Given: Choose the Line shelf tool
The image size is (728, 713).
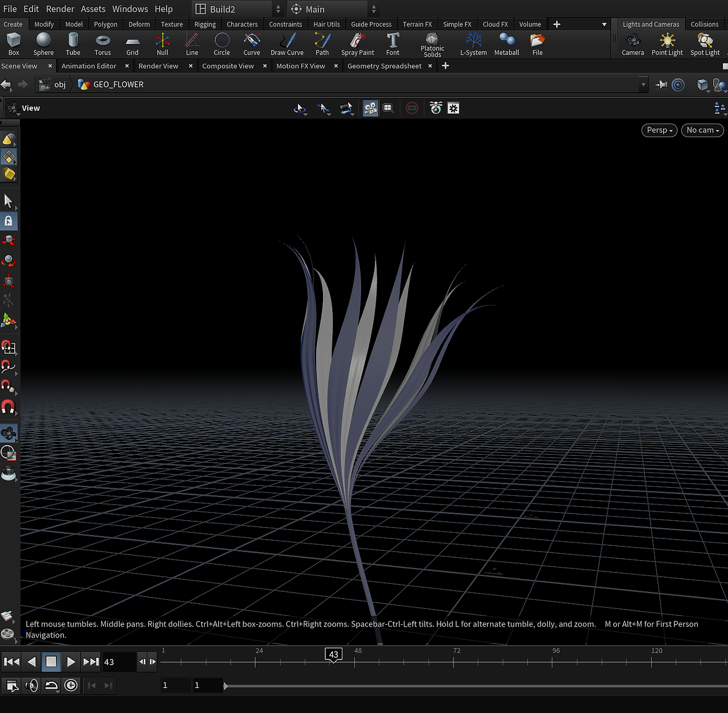Looking at the screenshot, I should (192, 44).
